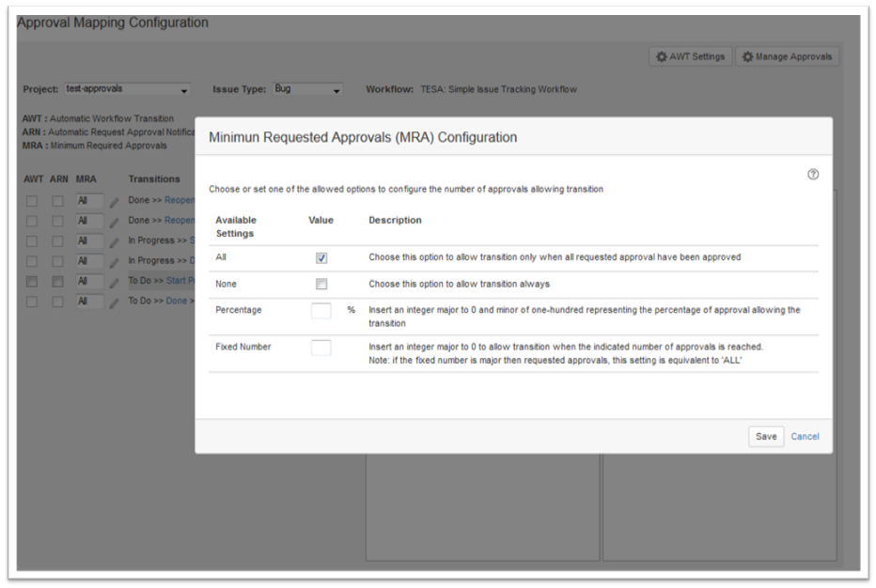The width and height of the screenshot is (876, 588).
Task: Expand the Issue Type dropdown set to Bug
Action: 307,90
